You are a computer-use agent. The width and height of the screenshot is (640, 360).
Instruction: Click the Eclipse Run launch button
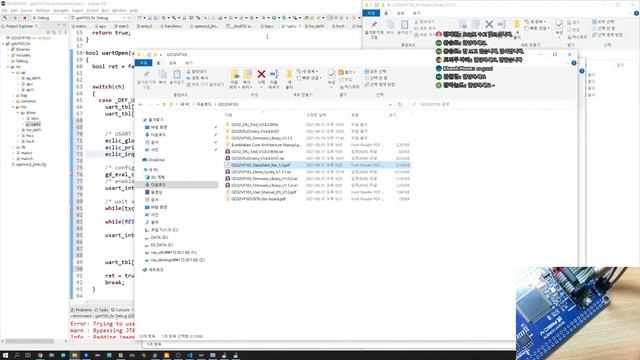pyautogui.click(x=15, y=18)
